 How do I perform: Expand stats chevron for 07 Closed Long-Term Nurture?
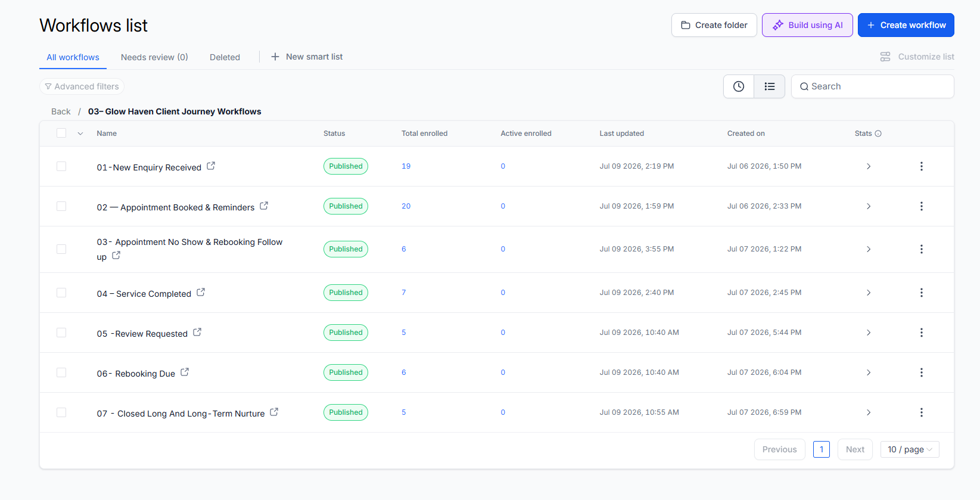pyautogui.click(x=869, y=412)
